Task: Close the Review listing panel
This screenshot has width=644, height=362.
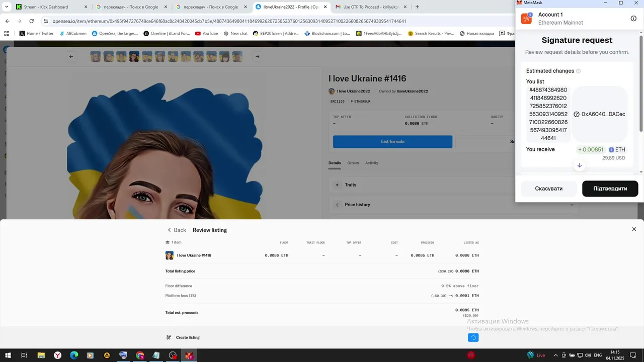Action: point(634,229)
